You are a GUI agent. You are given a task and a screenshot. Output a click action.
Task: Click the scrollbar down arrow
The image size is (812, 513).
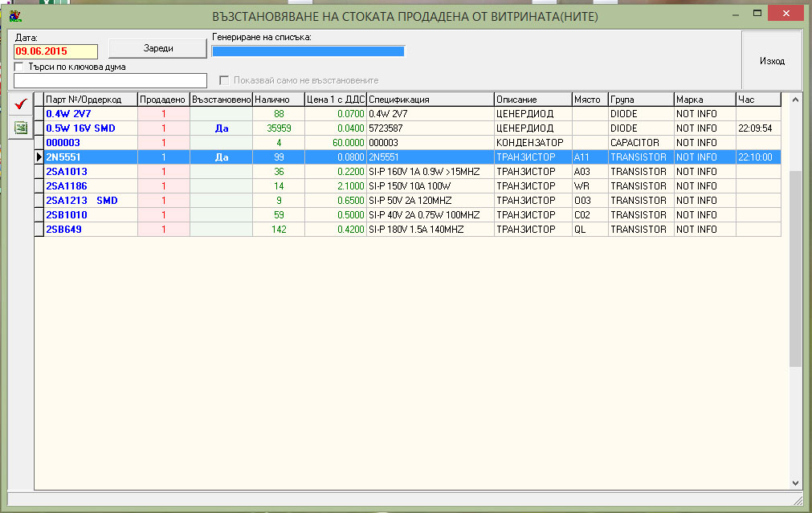(x=795, y=483)
